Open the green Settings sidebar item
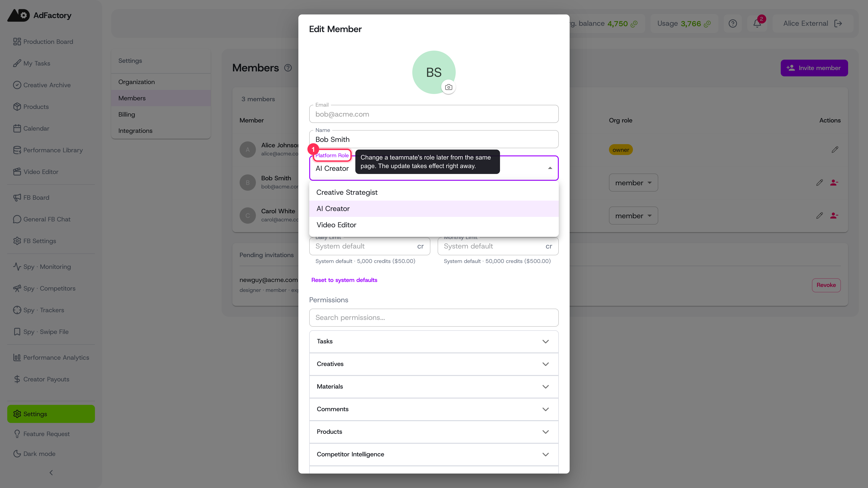Image resolution: width=868 pixels, height=488 pixels. point(51,414)
